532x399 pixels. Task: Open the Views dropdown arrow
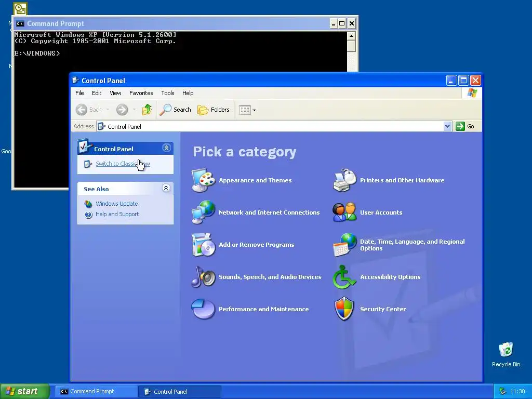tap(255, 110)
